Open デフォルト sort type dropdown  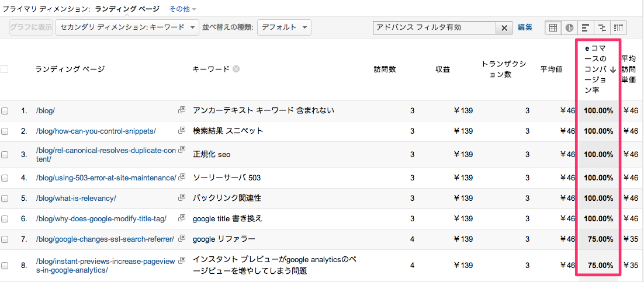pyautogui.click(x=284, y=27)
